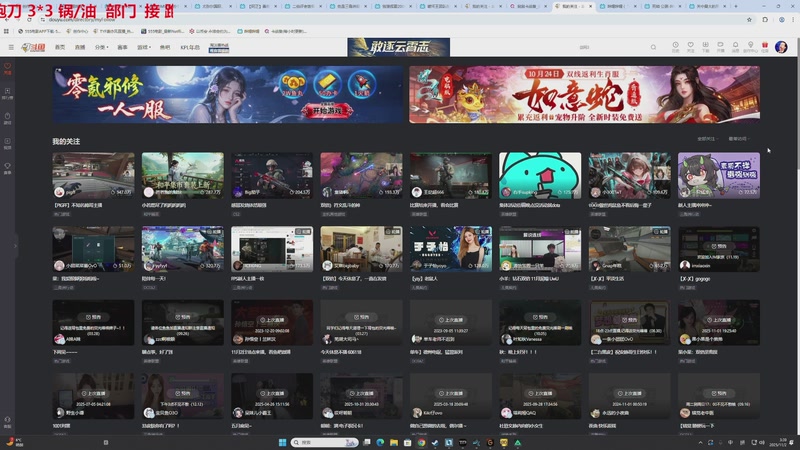
Task: Bookmark this page with the star icon
Action: pyautogui.click(x=749, y=20)
